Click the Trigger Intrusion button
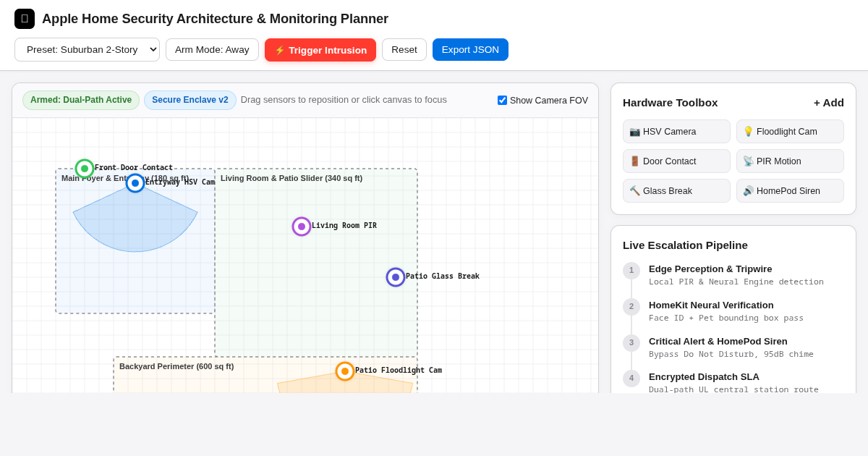The width and height of the screenshot is (868, 456). (320, 50)
